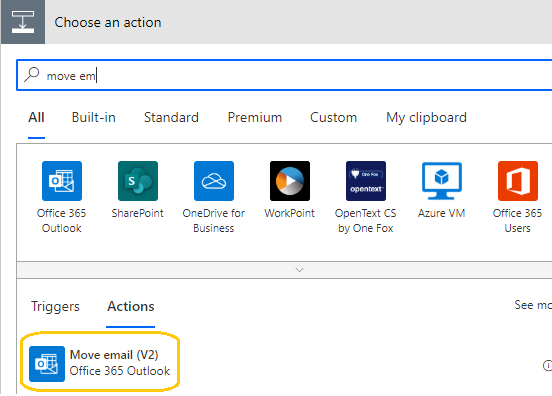Click the SharePoint connector label
Screen dimensions: 552x396
[138, 213]
